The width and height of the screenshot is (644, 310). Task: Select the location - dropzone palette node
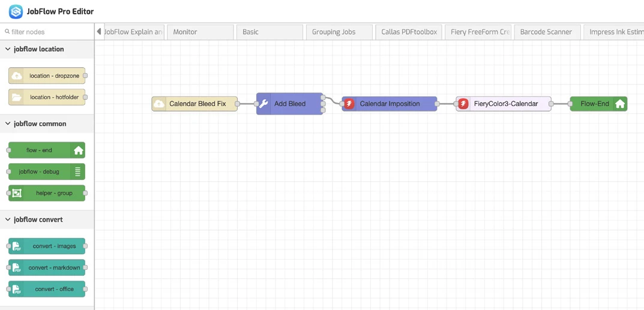pyautogui.click(x=47, y=76)
